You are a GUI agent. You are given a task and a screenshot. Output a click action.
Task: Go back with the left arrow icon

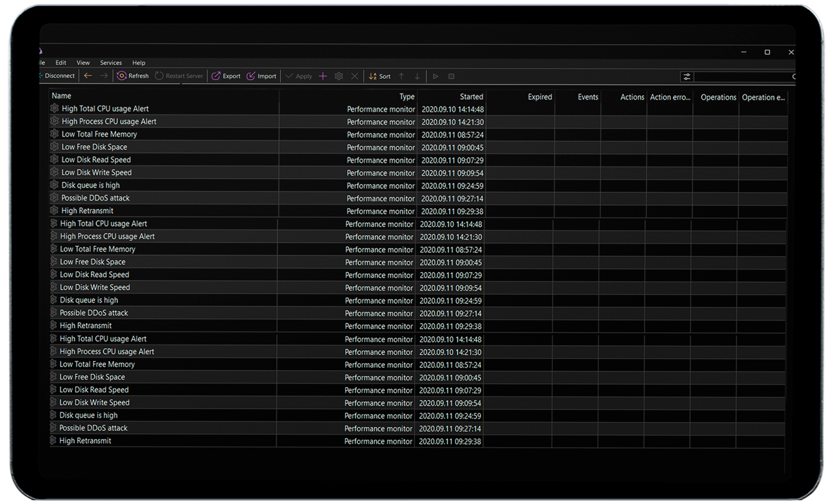(x=88, y=76)
